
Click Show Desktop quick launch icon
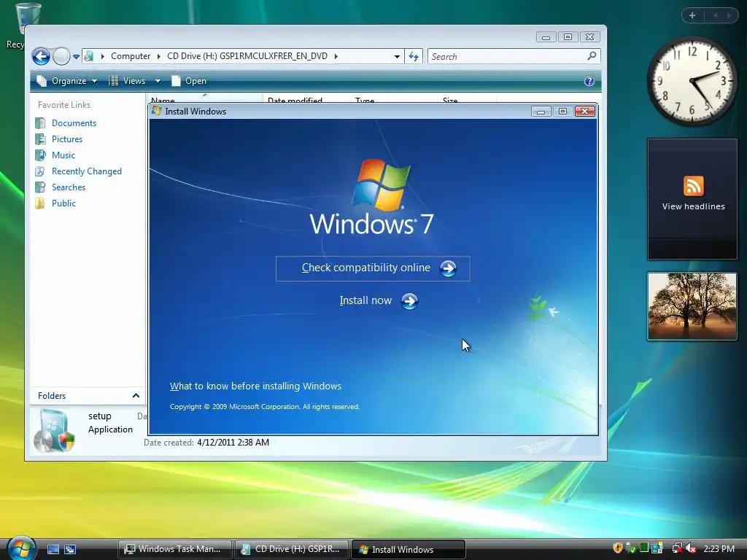tap(53, 550)
